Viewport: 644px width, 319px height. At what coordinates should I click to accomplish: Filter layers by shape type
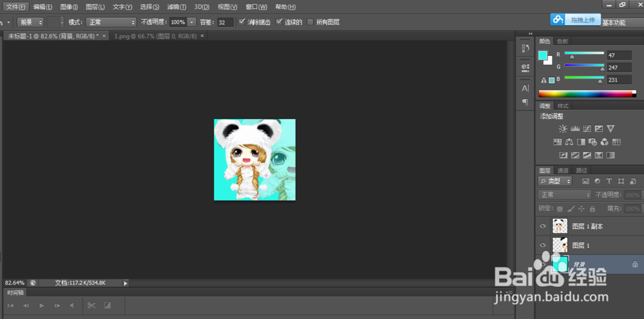pyautogui.click(x=621, y=181)
